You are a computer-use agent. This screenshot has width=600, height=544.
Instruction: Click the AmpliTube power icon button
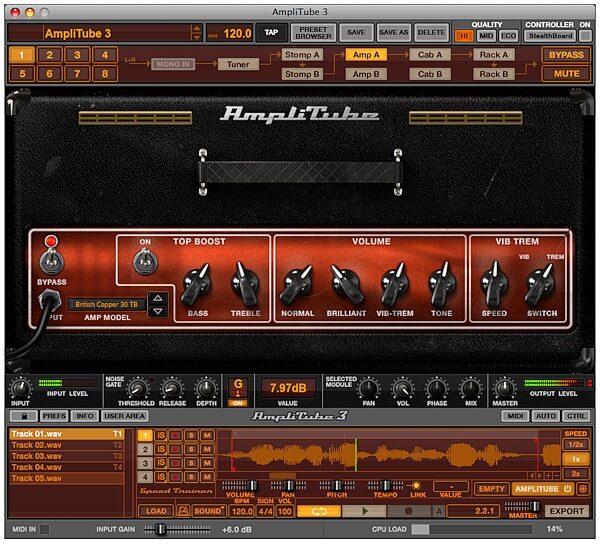tap(567, 489)
